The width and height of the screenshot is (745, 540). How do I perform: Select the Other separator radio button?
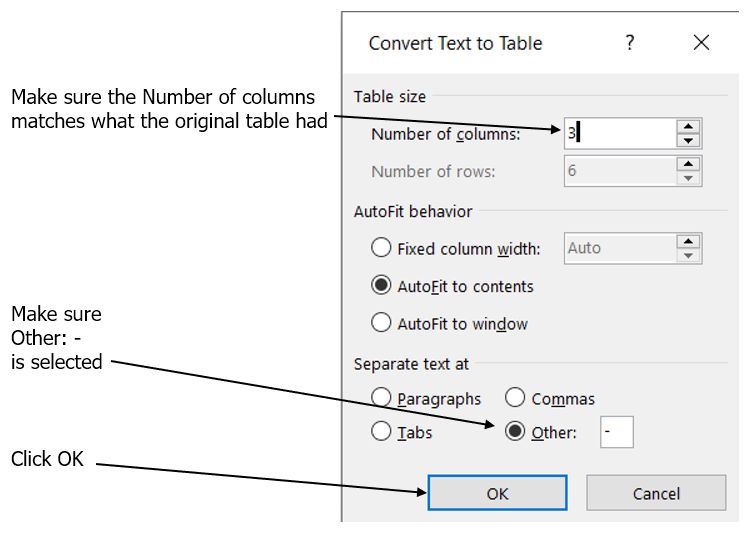515,432
